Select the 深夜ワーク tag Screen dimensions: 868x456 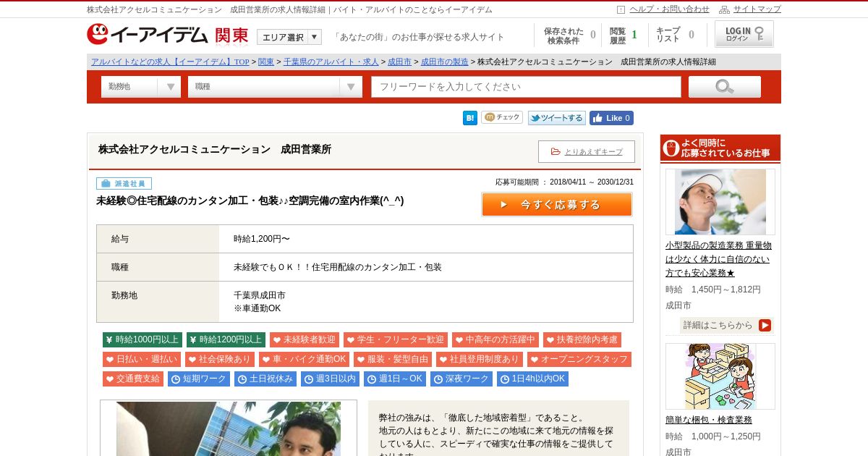tap(461, 379)
